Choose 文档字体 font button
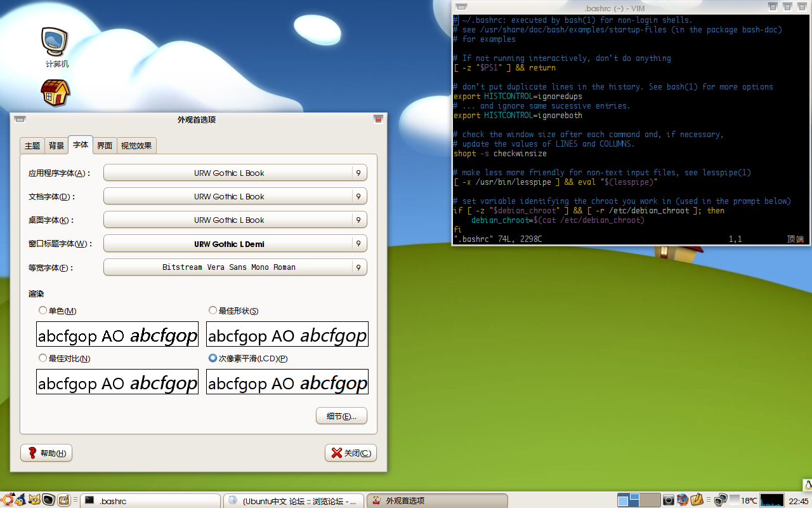812x508 pixels. (x=235, y=196)
